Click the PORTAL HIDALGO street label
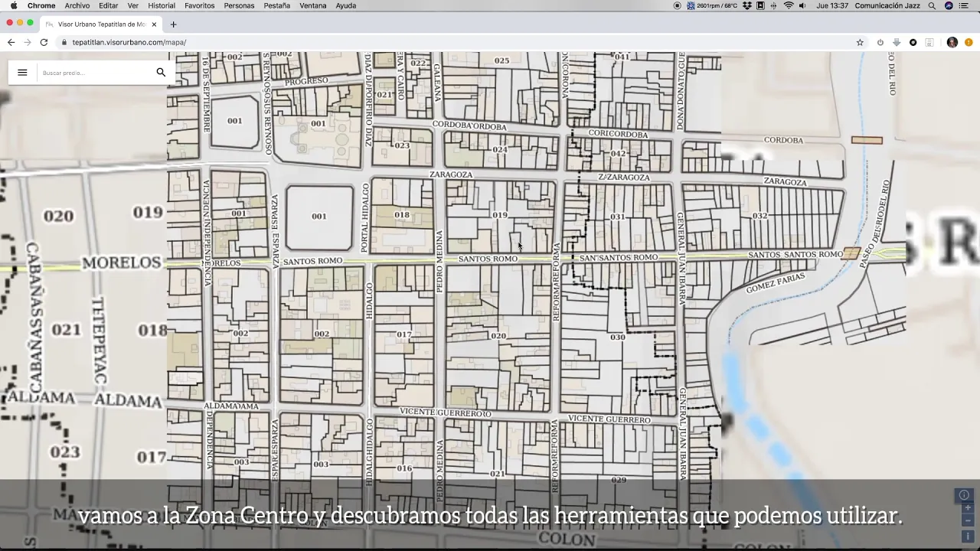Screen dimensions: 980x551 pyautogui.click(x=365, y=217)
